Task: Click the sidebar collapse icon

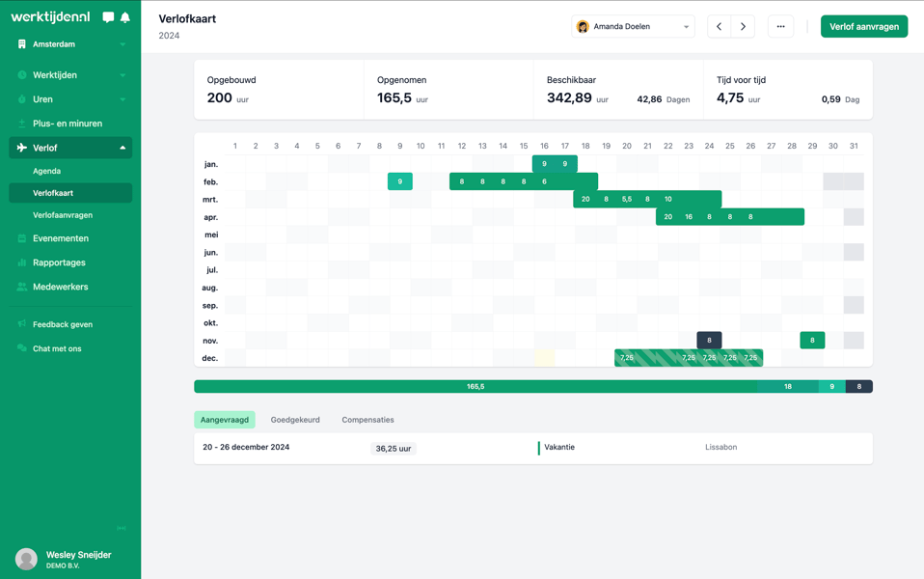Action: coord(122,528)
